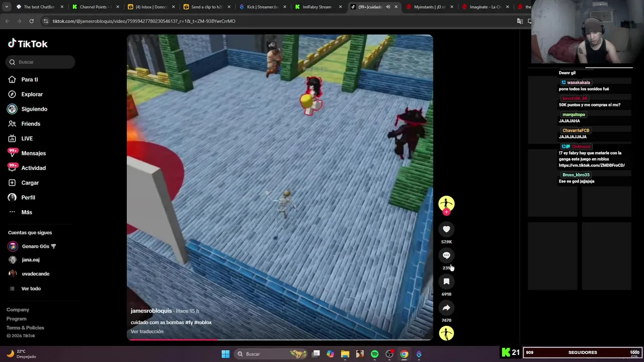Open Copilot from the taskbar
This screenshot has height=362, width=644.
click(330, 354)
